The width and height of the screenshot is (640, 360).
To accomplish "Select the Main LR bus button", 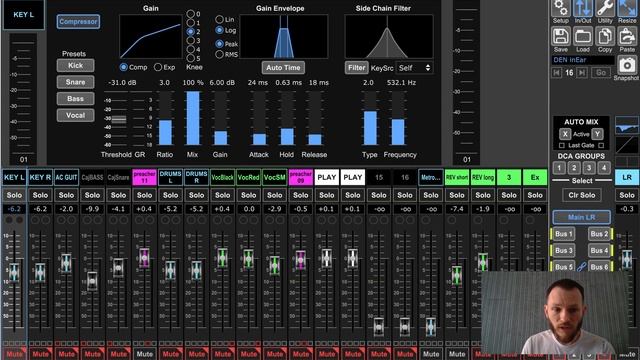I will click(582, 217).
